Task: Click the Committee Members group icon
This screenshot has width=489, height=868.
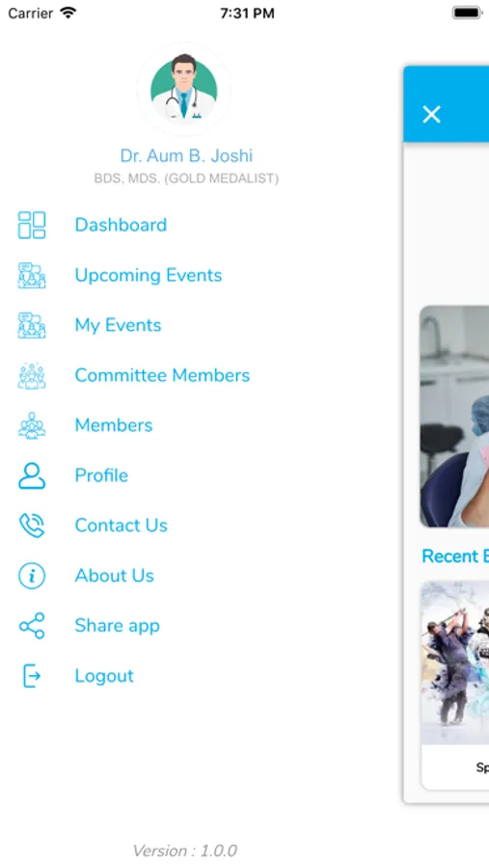Action: click(x=32, y=375)
